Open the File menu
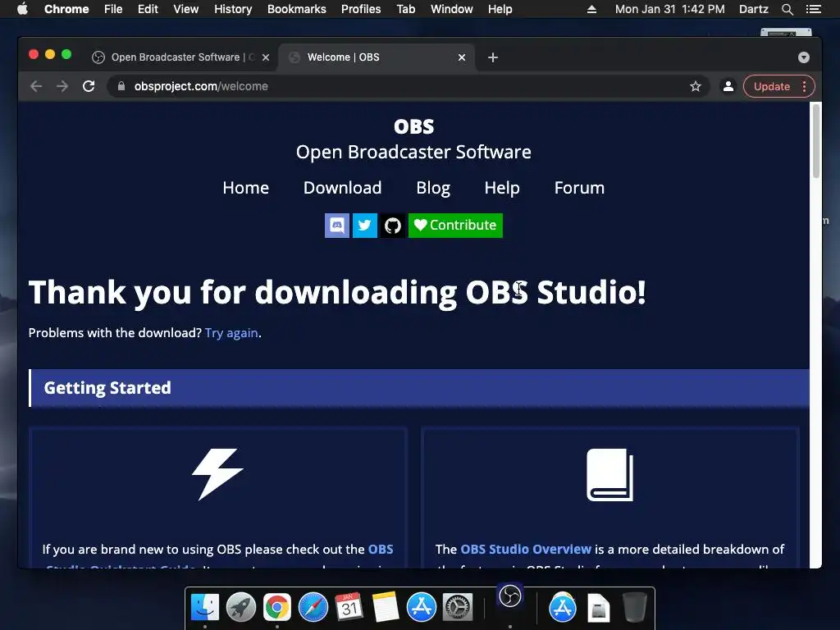840x630 pixels. [113, 9]
